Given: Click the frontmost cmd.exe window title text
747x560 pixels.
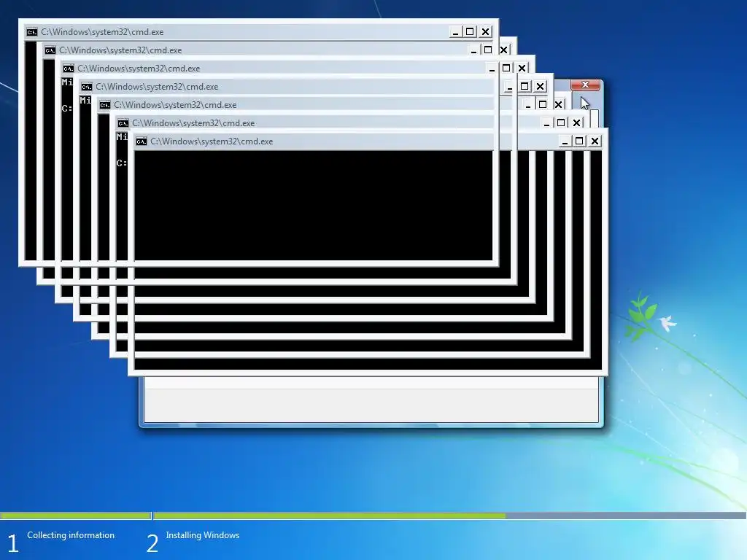Looking at the screenshot, I should click(x=212, y=141).
